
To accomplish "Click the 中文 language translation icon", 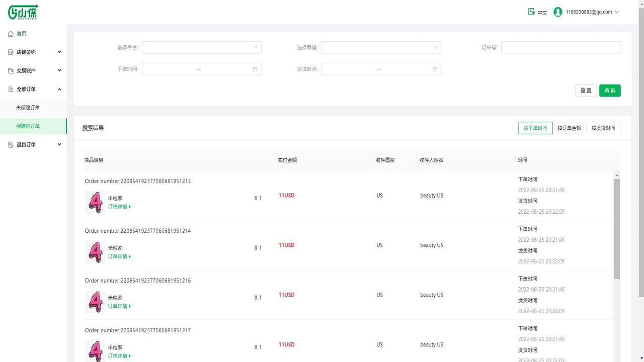I will click(x=531, y=12).
